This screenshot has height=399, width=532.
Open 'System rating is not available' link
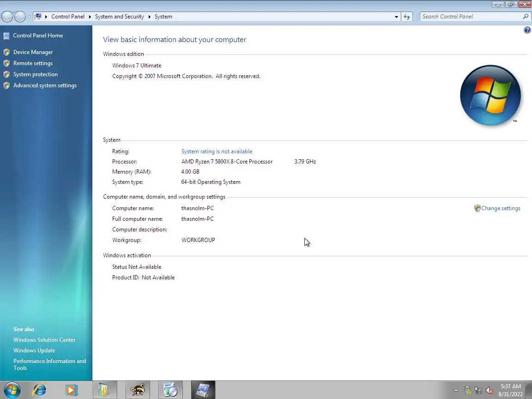pyautogui.click(x=217, y=151)
